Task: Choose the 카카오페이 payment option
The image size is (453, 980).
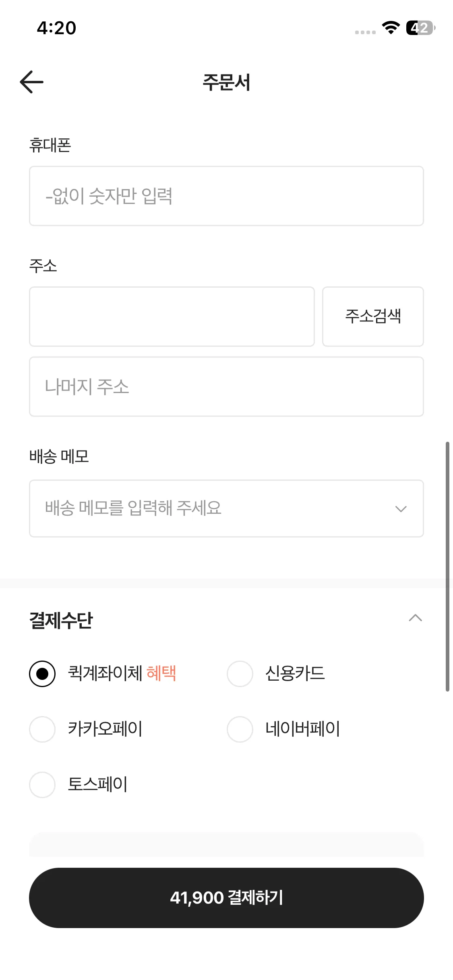Action: click(42, 729)
